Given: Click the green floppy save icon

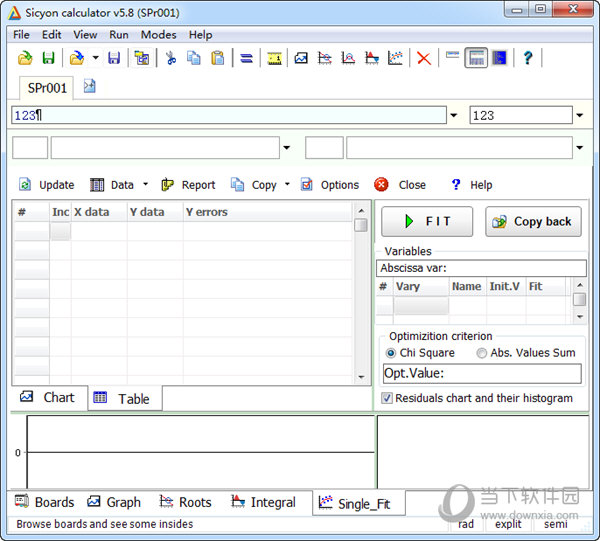Looking at the screenshot, I should coord(48,58).
